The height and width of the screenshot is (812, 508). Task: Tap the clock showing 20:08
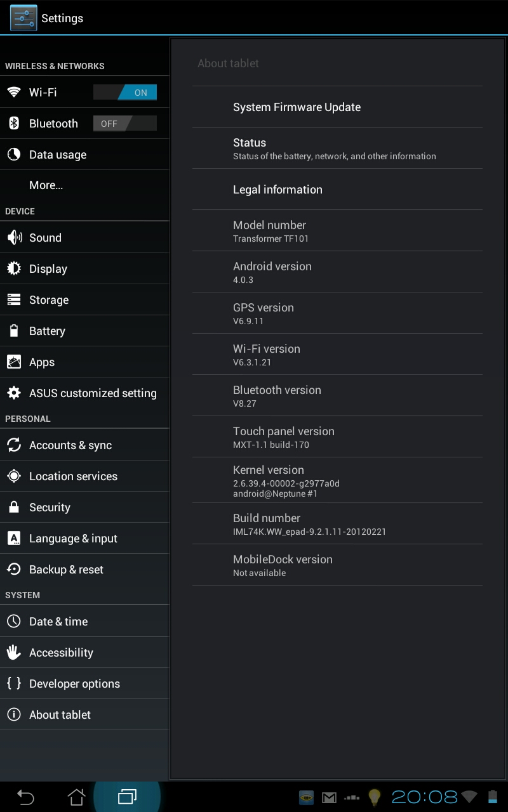tap(424, 797)
